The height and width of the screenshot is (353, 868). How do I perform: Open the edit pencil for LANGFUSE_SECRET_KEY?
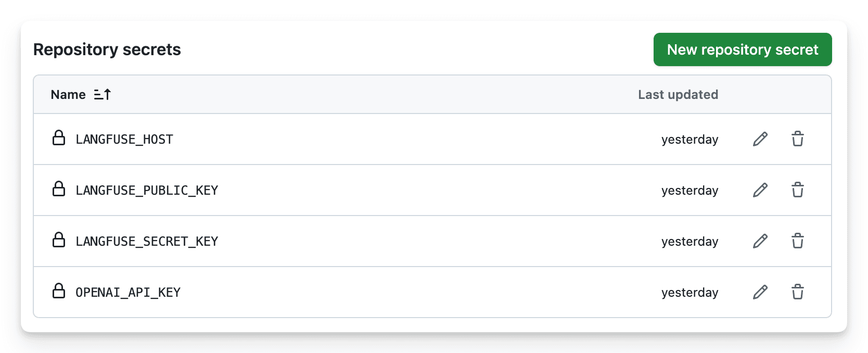tap(760, 241)
